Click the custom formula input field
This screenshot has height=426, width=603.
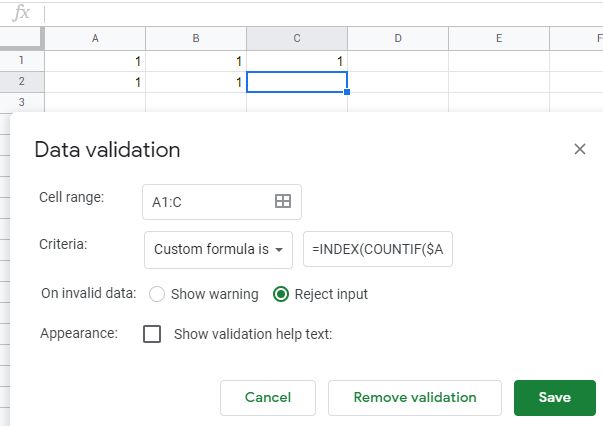[378, 249]
